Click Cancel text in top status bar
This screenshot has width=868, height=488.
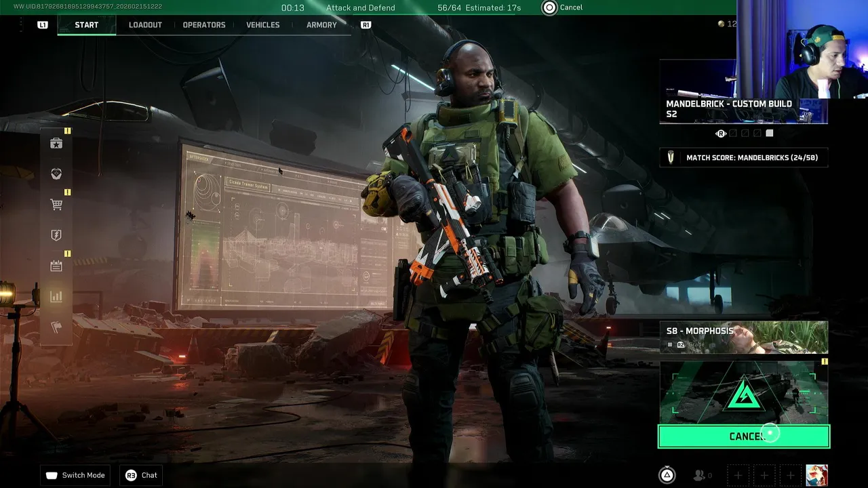pyautogui.click(x=571, y=7)
